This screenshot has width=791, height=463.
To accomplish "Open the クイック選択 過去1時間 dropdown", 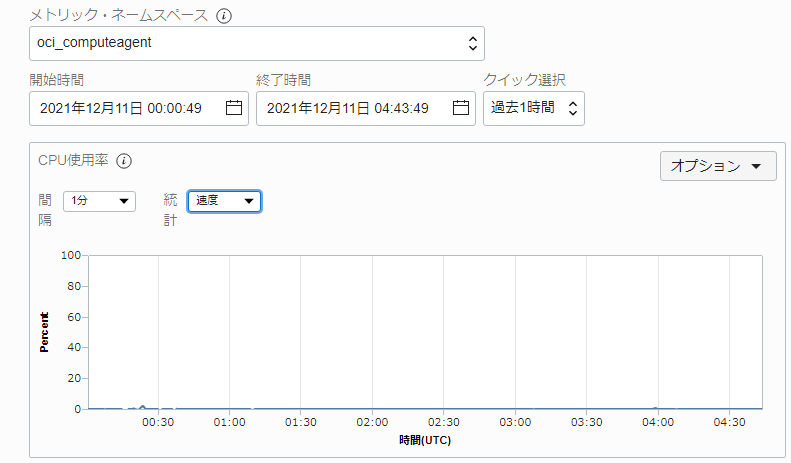I will [x=534, y=108].
